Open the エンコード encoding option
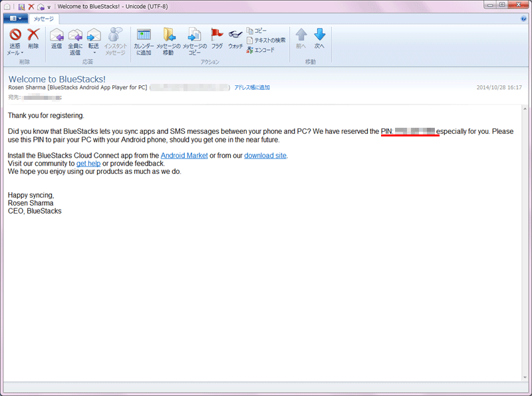Screen dimensions: 532x396 (x=261, y=50)
